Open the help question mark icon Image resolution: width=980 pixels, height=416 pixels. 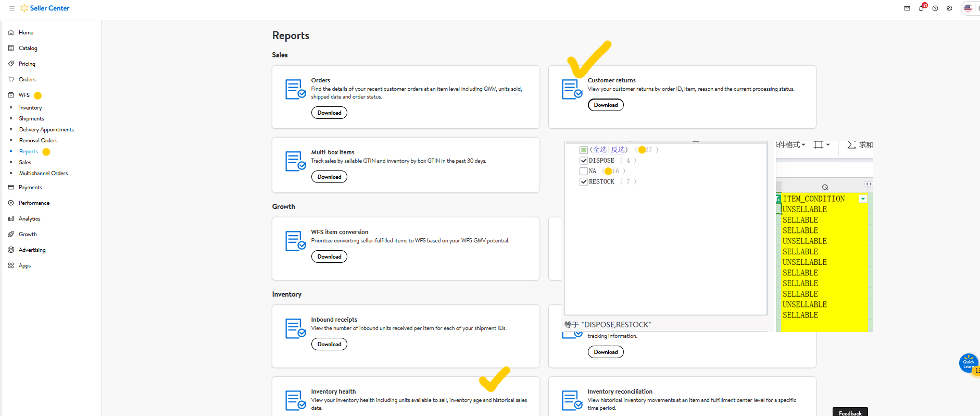tap(935, 8)
